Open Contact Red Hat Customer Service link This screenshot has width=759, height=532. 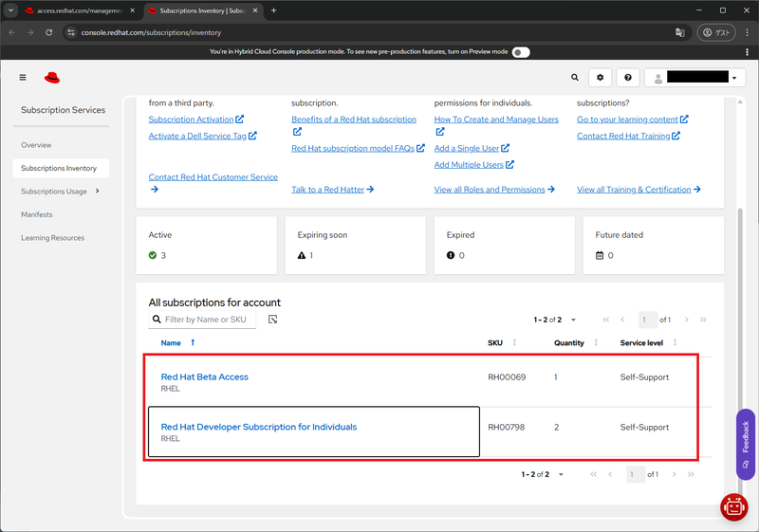pos(213,183)
